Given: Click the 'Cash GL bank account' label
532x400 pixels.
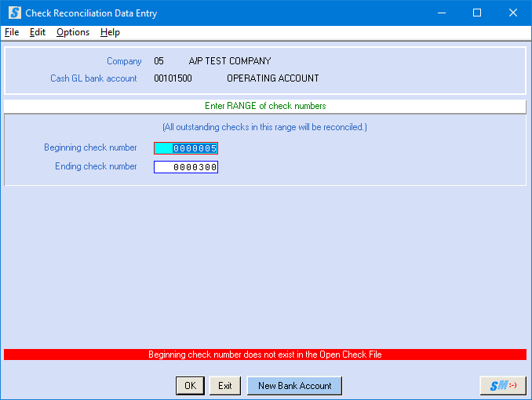Looking at the screenshot, I should [93, 78].
